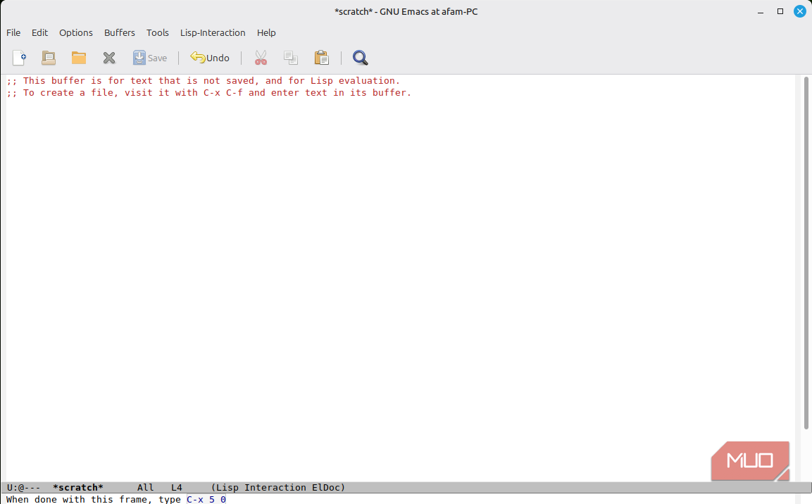Click the comment line starting ';; To create a file'
812x504 pixels.
[208, 93]
